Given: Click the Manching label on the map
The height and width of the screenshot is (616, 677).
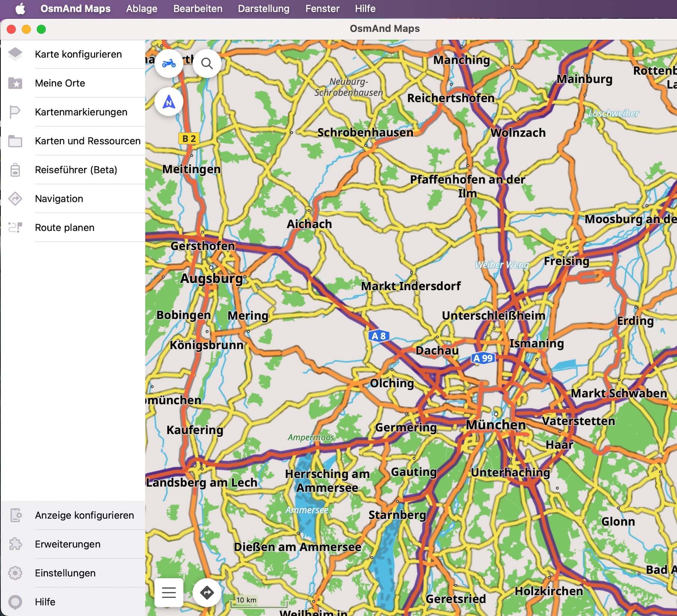Looking at the screenshot, I should (x=462, y=60).
